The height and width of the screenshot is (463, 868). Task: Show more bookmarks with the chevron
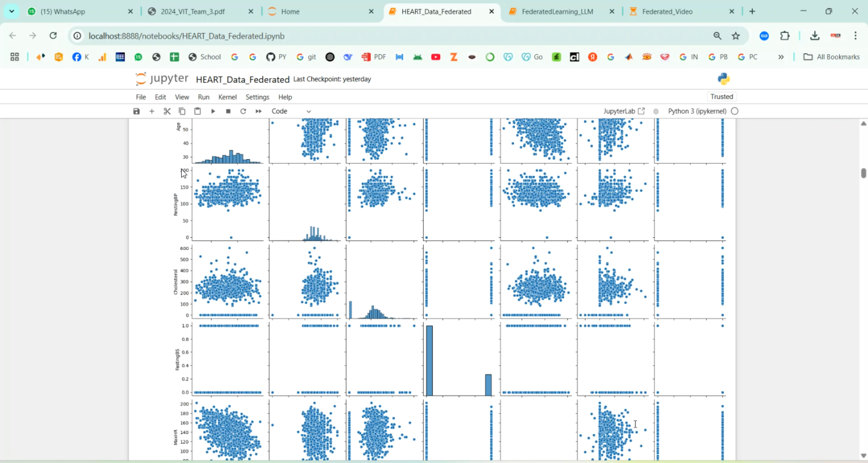781,57
